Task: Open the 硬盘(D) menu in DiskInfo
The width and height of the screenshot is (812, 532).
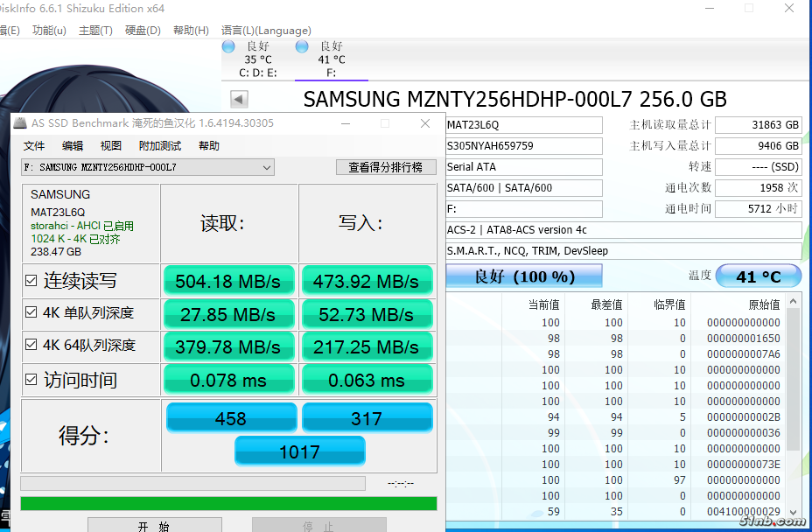Action: click(143, 31)
